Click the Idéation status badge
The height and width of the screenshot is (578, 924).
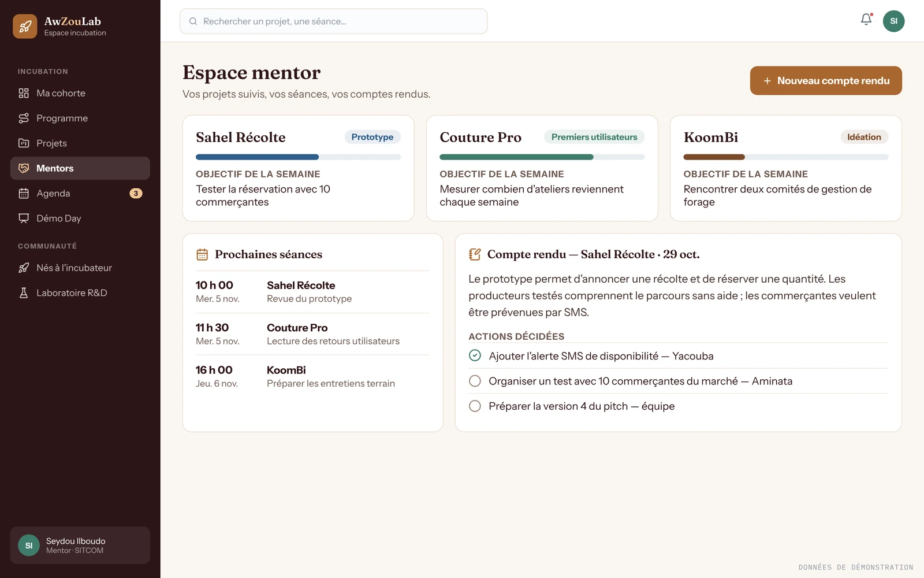pos(864,137)
